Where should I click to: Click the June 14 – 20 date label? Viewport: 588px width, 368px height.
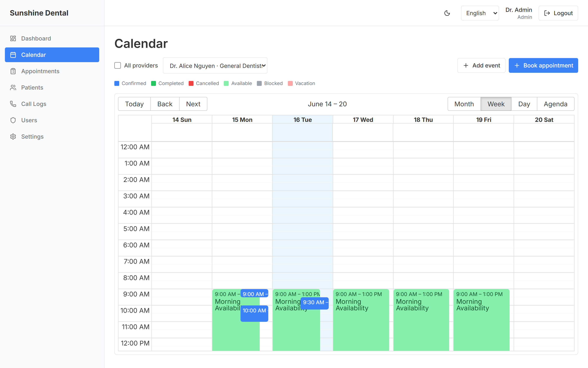(327, 104)
